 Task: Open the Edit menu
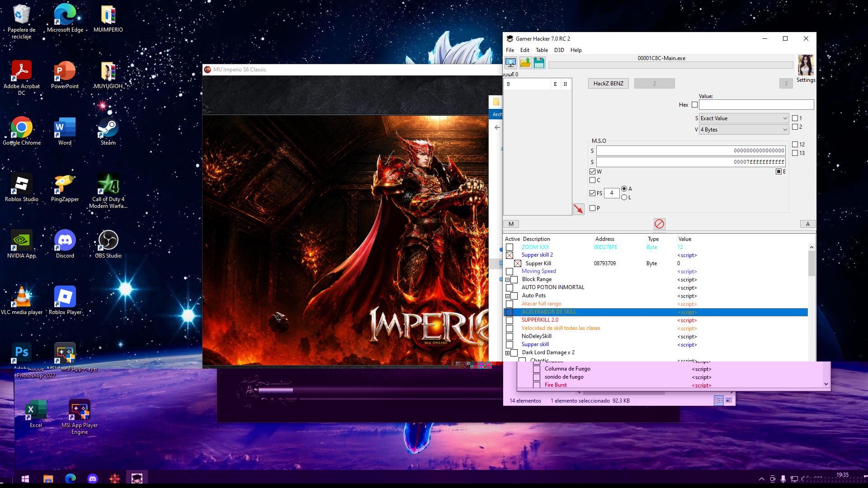click(524, 50)
